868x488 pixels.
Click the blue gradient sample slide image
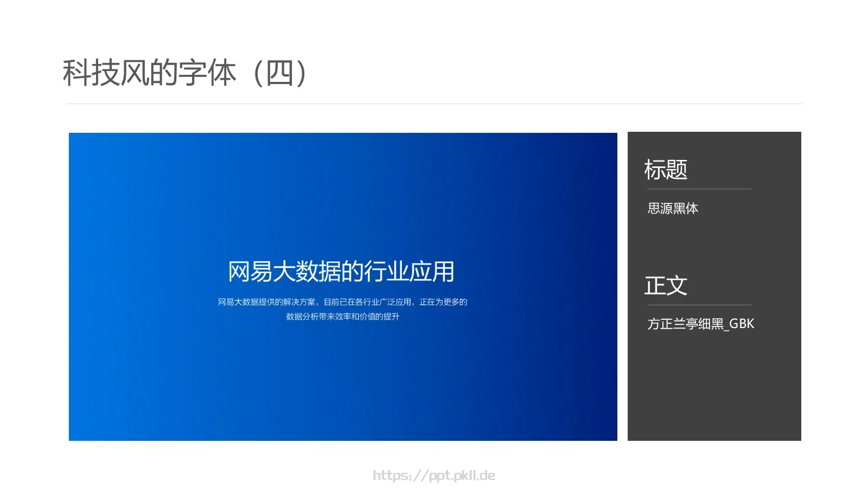pos(343,287)
